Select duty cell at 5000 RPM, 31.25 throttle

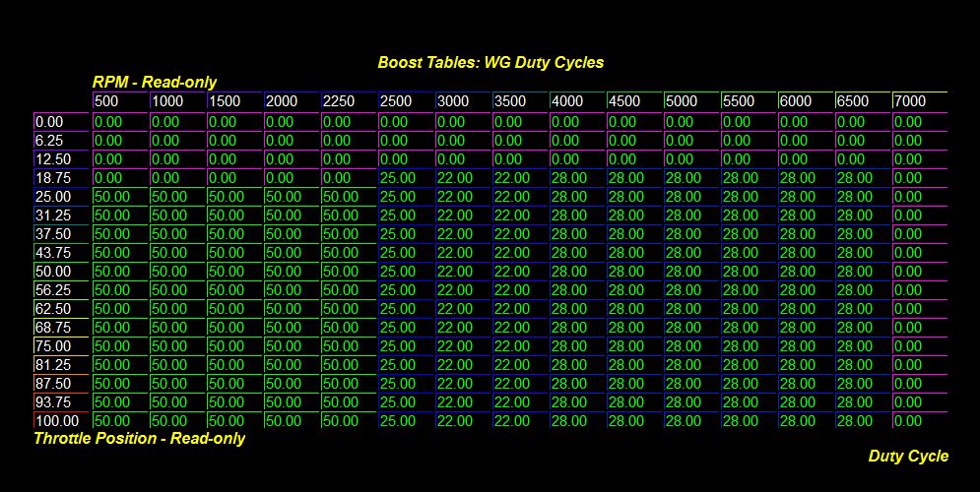coord(690,215)
